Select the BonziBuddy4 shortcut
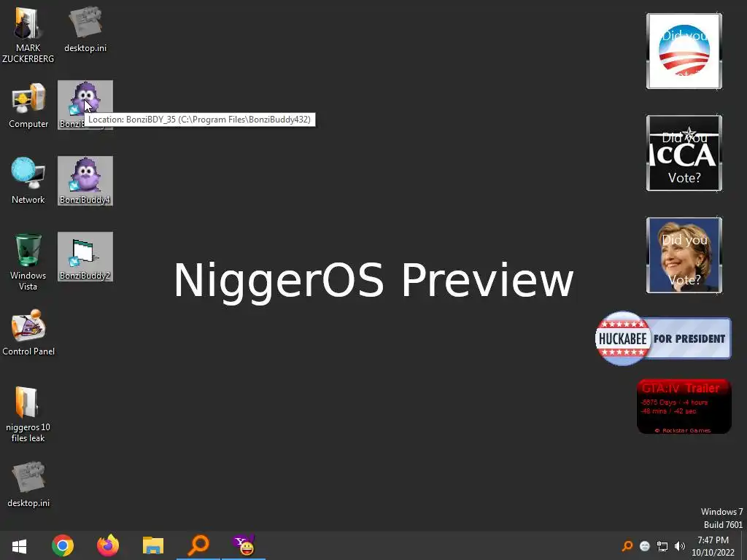The image size is (747, 560). (85, 181)
